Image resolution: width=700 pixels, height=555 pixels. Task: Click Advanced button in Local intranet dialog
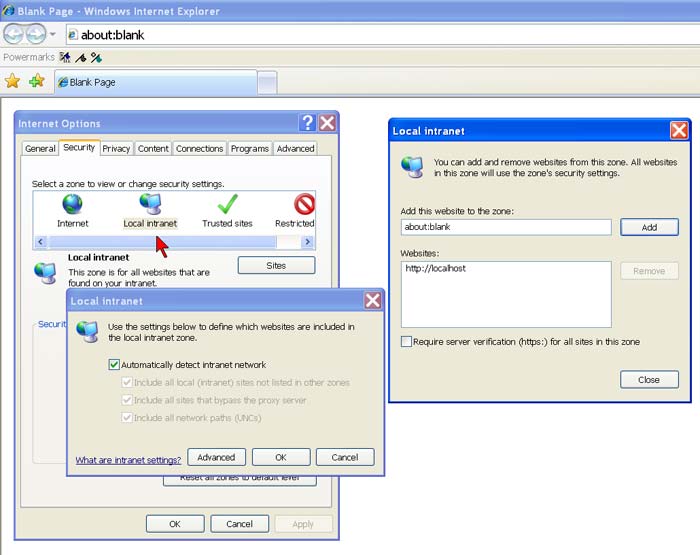coord(217,457)
